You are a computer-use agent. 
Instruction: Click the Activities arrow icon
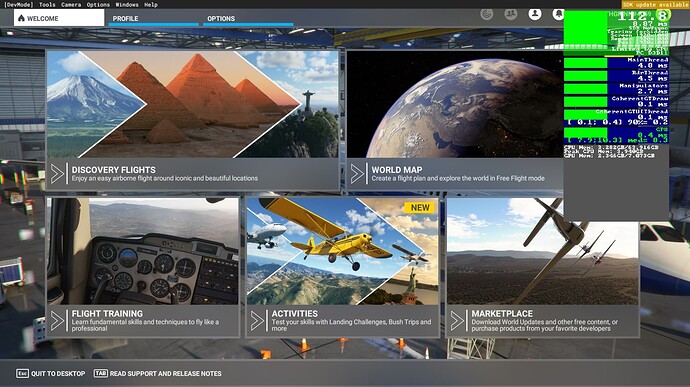(257, 321)
